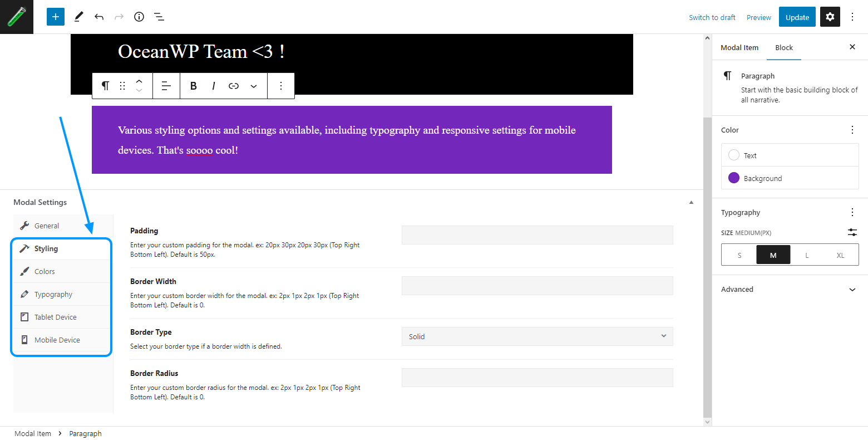Select font size L
Screen dimensions: 868x440
point(807,255)
